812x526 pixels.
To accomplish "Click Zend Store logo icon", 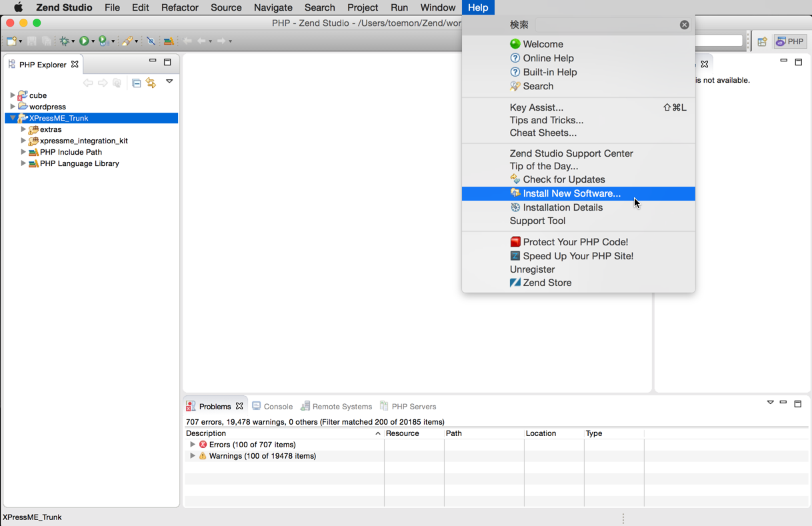I will pyautogui.click(x=515, y=283).
